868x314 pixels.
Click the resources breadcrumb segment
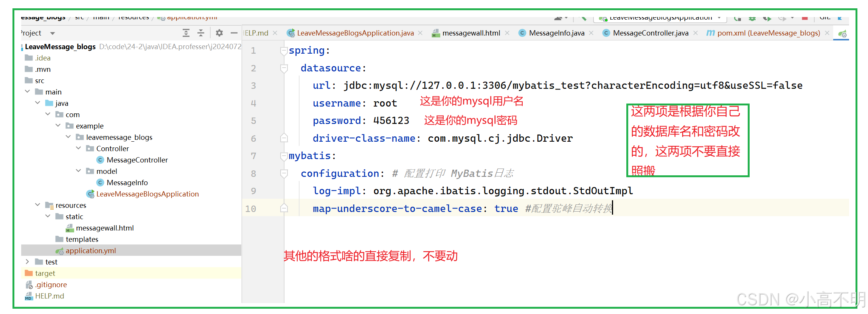coord(134,18)
